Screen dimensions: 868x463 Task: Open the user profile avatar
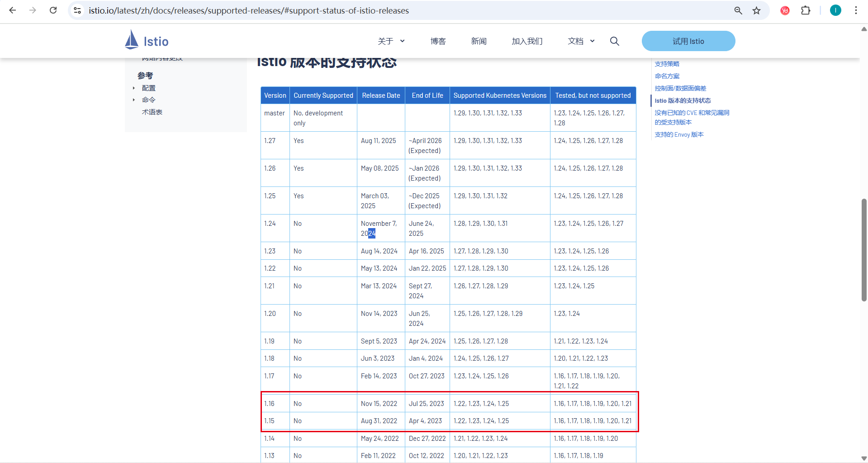pyautogui.click(x=835, y=10)
